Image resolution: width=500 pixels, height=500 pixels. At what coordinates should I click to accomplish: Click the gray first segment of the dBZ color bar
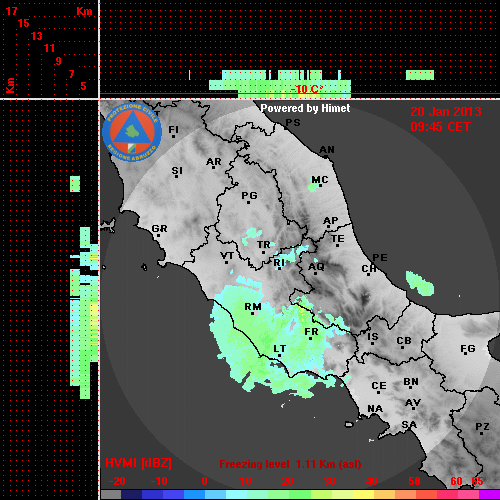coord(111,495)
